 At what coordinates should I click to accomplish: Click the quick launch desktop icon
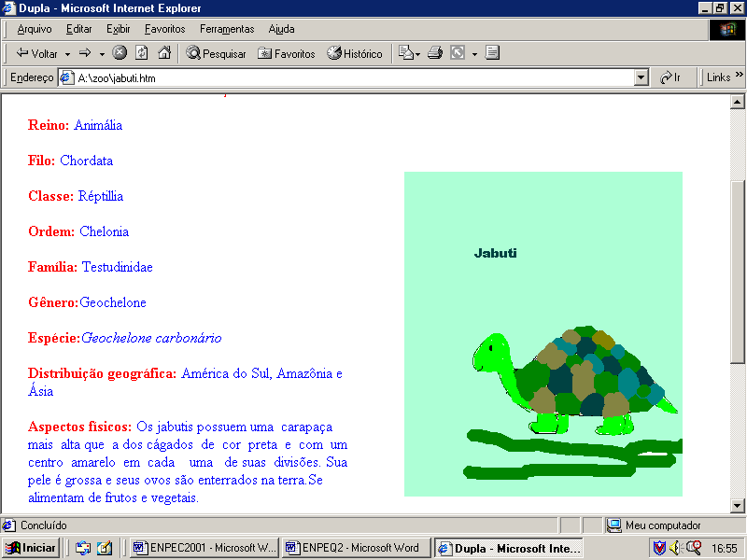(105, 548)
